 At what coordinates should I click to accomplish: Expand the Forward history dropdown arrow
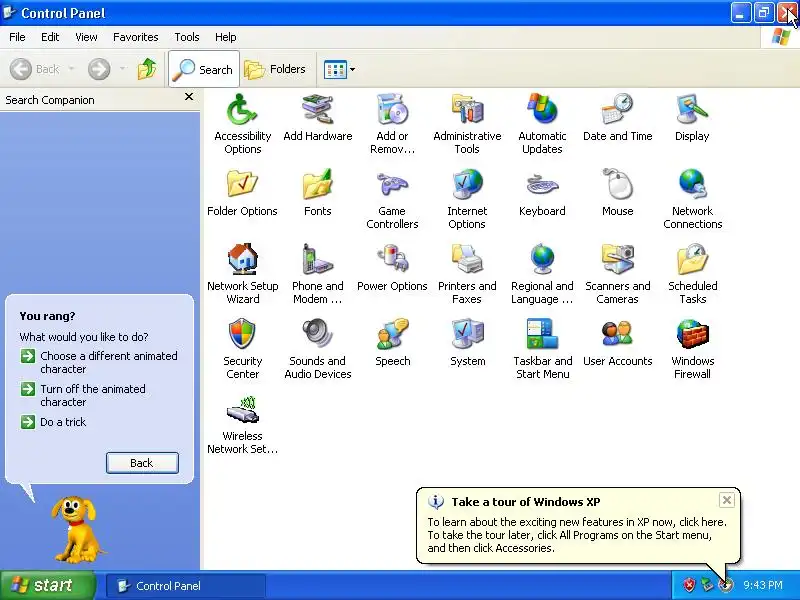tap(122, 69)
